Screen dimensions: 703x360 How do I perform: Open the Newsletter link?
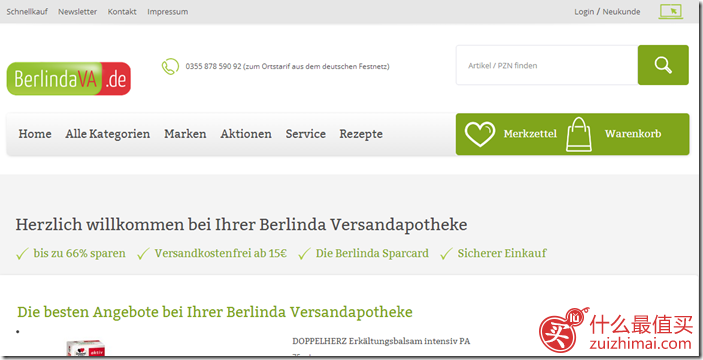[77, 12]
